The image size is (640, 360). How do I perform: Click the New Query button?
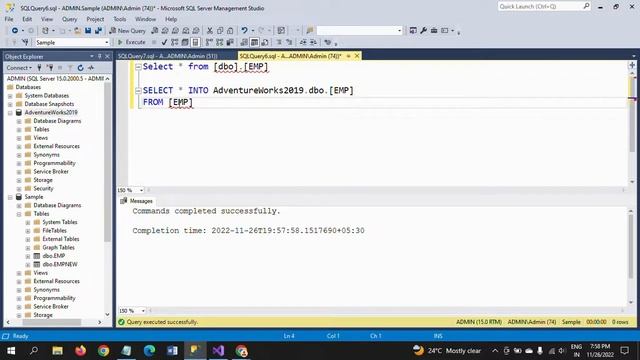tap(127, 31)
